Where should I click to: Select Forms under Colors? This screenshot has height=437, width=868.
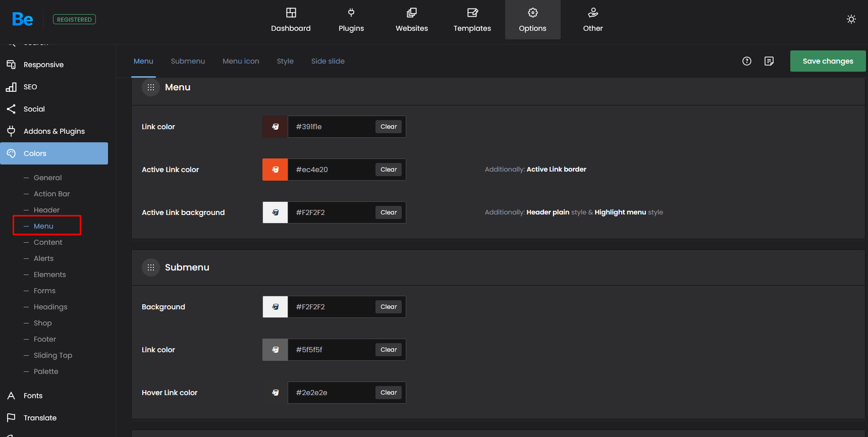coord(44,291)
